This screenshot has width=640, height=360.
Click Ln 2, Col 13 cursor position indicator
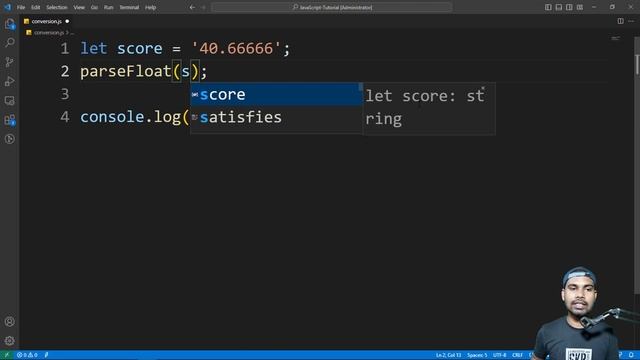click(448, 355)
